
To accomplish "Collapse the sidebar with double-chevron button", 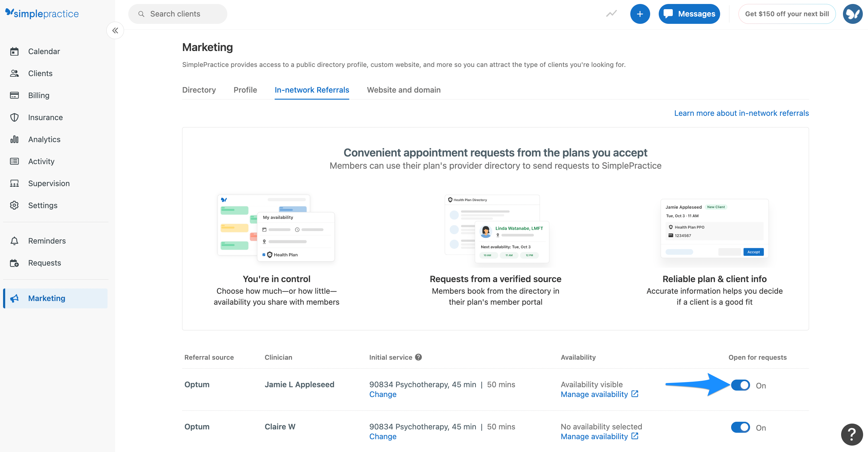I will (x=115, y=31).
